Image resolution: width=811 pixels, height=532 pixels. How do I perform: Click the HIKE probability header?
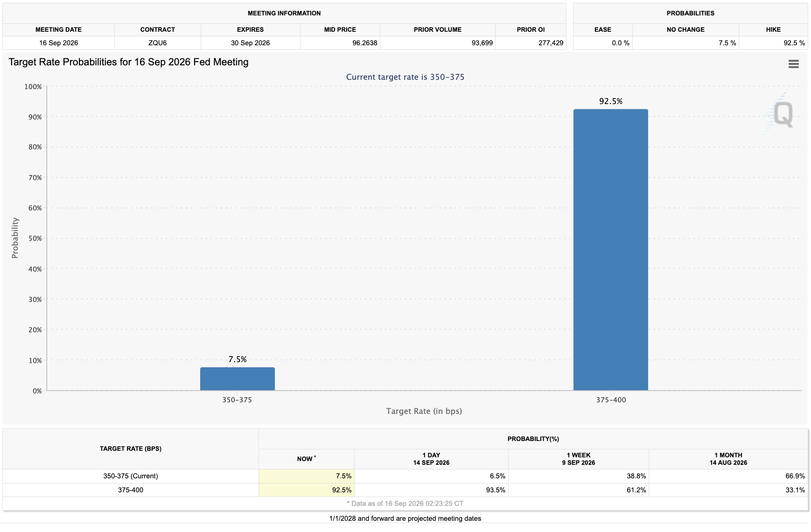pyautogui.click(x=773, y=29)
